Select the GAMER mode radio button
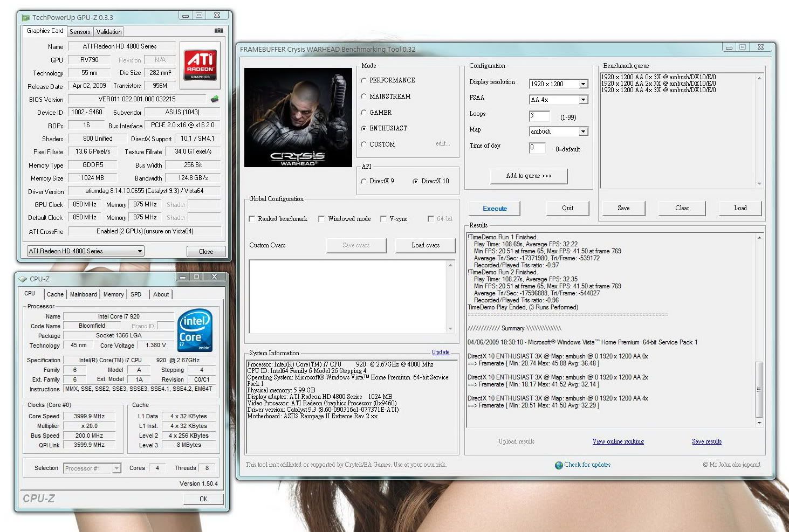The height and width of the screenshot is (532, 789). tap(364, 113)
